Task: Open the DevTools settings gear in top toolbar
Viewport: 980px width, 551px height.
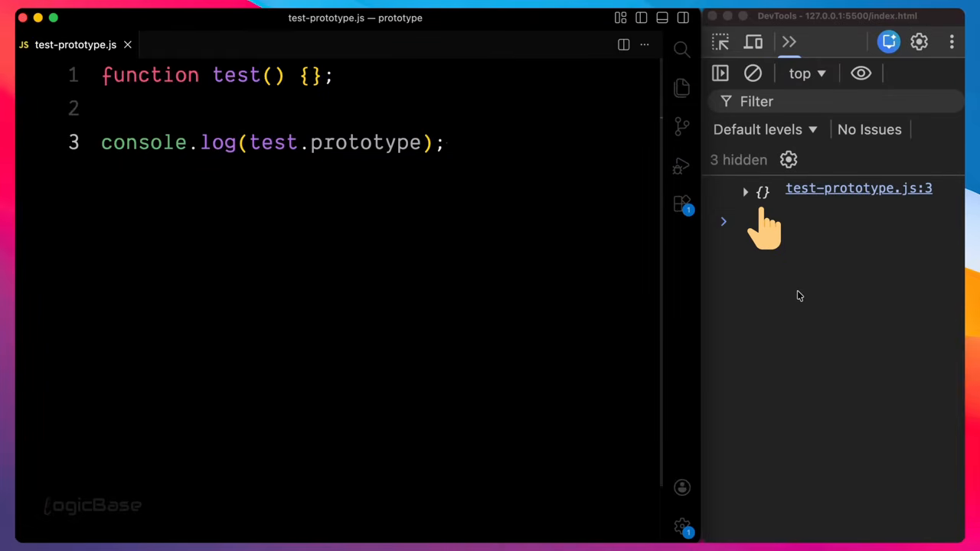Action: click(919, 42)
